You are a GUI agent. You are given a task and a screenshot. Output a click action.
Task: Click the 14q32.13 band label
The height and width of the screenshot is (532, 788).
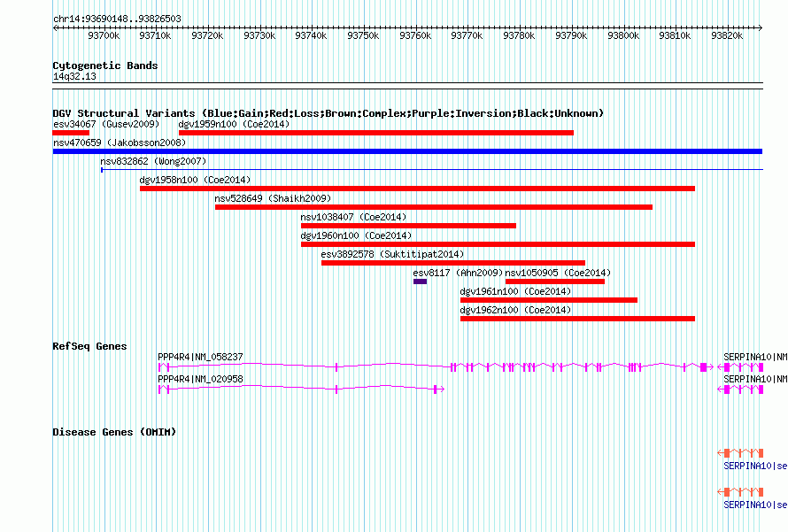pyautogui.click(x=74, y=76)
